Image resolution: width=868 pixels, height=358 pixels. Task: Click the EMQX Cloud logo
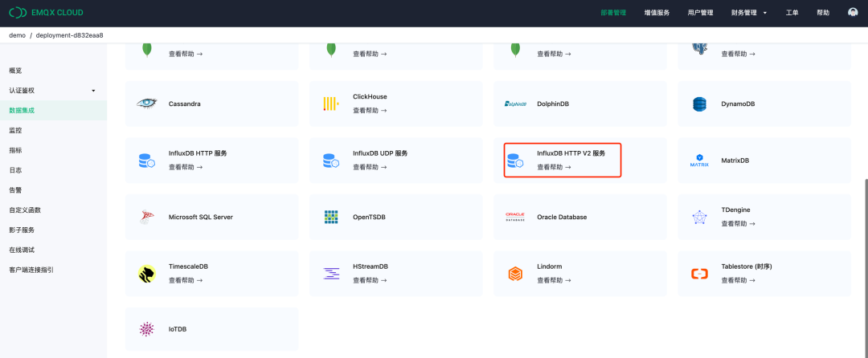[x=46, y=12]
